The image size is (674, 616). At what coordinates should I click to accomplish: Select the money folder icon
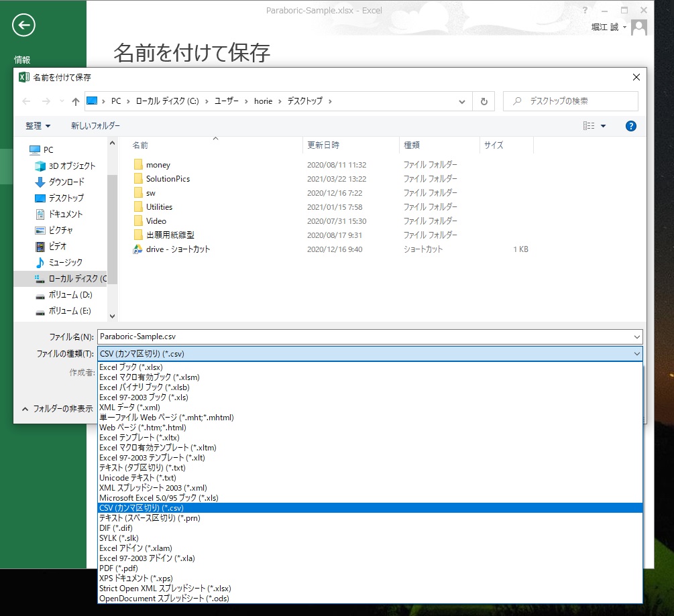tap(138, 164)
